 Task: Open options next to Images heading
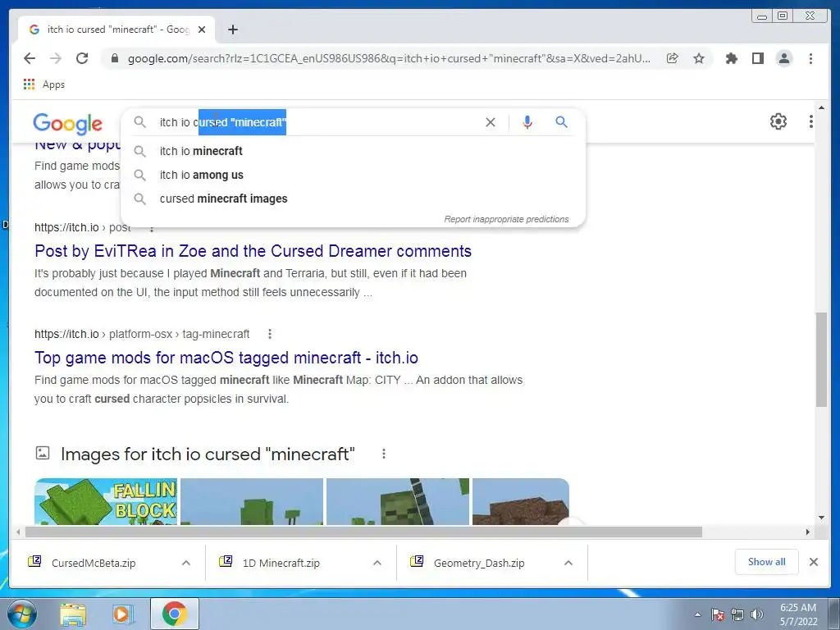pos(384,454)
